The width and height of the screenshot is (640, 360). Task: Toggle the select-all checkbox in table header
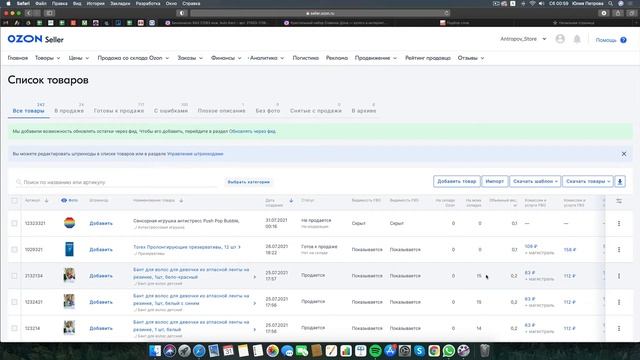14,200
